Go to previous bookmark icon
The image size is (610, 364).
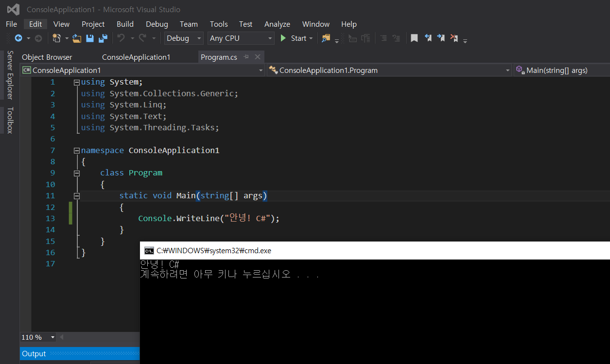click(428, 38)
